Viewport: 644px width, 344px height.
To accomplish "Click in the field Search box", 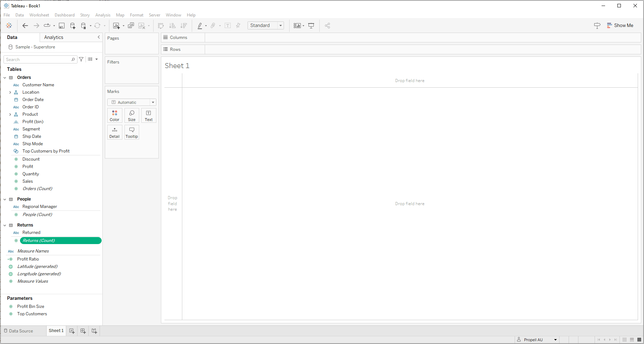I will tap(38, 60).
